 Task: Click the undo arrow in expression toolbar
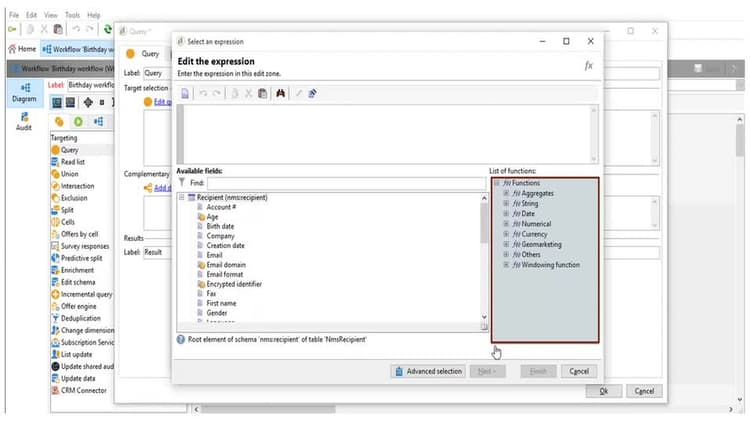203,93
